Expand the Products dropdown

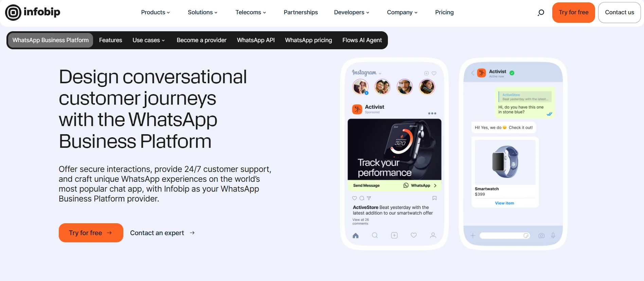tap(155, 12)
